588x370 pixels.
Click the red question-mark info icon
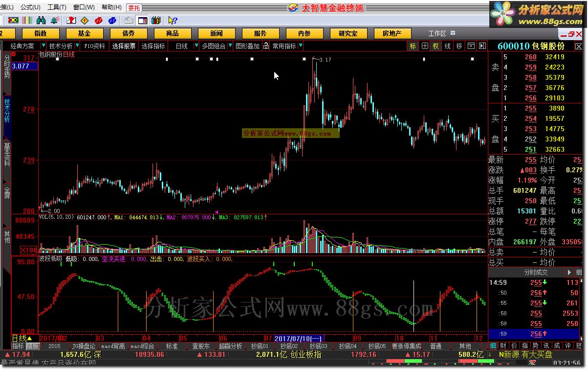[x=71, y=21]
